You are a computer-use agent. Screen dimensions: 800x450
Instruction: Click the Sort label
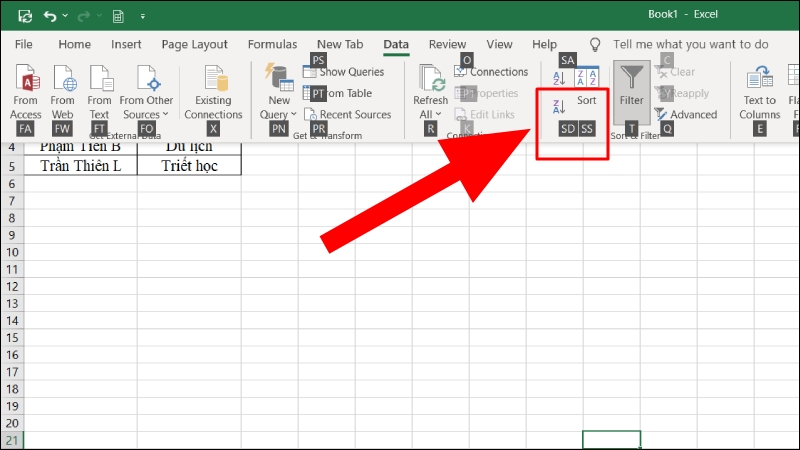[586, 100]
